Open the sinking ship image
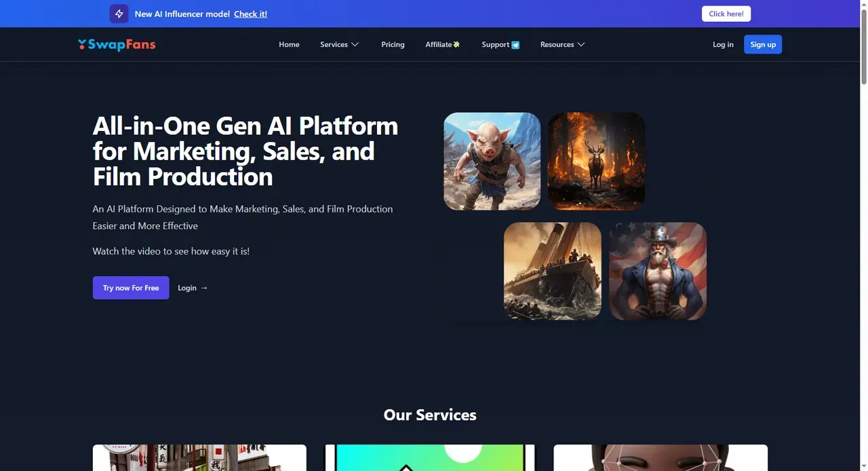The height and width of the screenshot is (471, 868). coord(553,271)
